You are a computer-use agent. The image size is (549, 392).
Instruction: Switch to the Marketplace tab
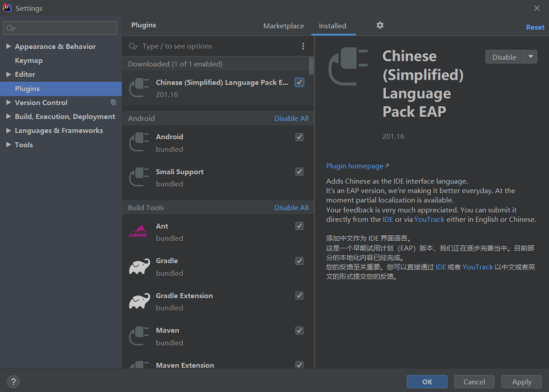click(283, 26)
